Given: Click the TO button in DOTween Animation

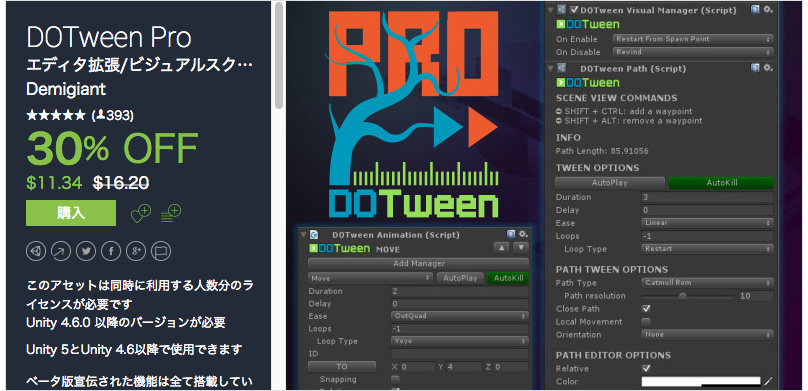Looking at the screenshot, I should tap(342, 367).
